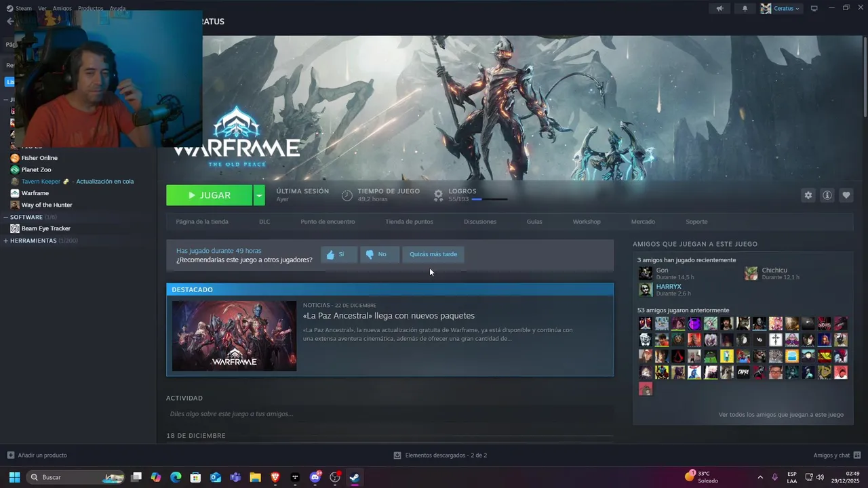Open the featured news thumbnail image
The width and height of the screenshot is (868, 488).
pyautogui.click(x=234, y=335)
